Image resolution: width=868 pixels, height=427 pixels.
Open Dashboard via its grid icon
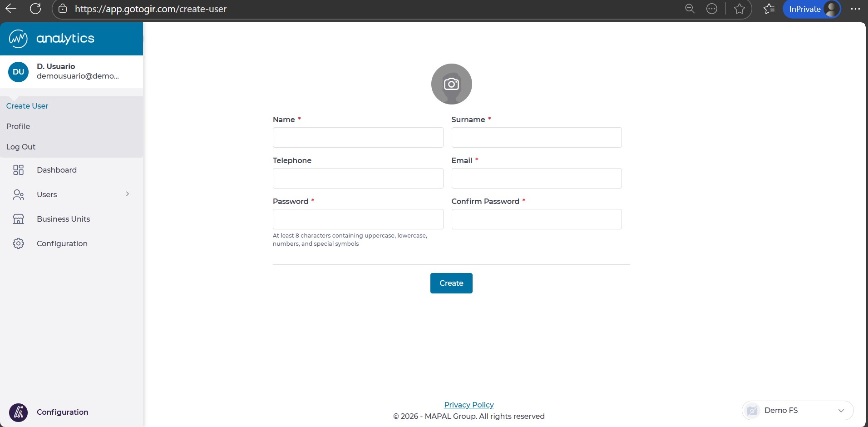[18, 170]
